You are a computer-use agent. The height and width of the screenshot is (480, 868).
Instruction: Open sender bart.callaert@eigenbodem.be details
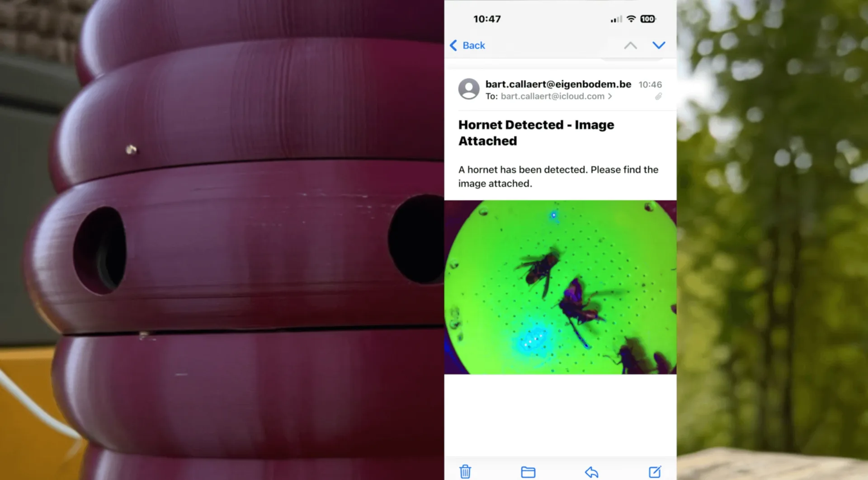point(558,84)
